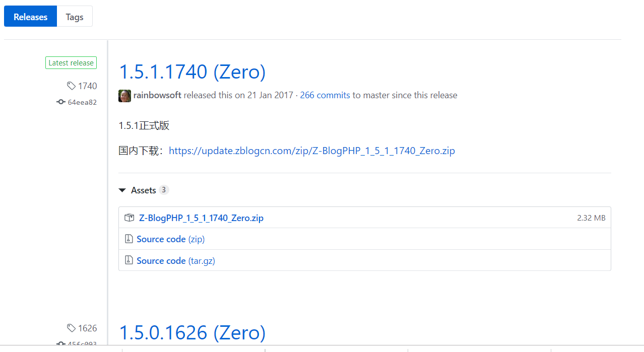Click the tag icon beside 1626

[x=71, y=328]
